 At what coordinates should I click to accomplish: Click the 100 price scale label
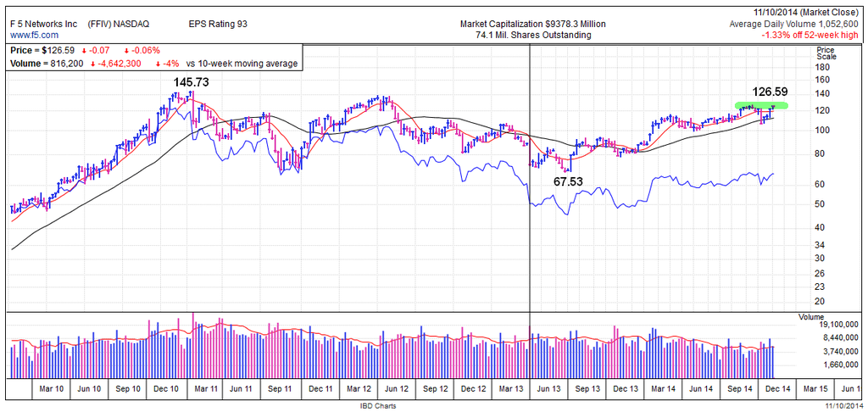click(823, 131)
